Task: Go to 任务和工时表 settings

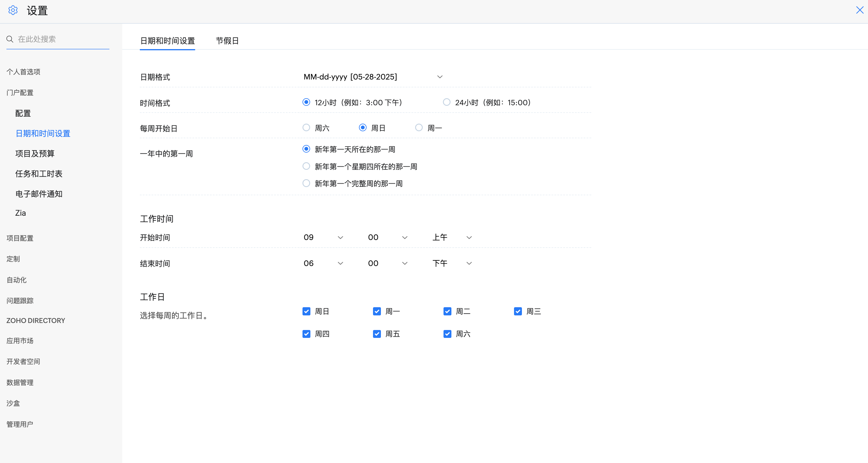Action: (x=39, y=174)
